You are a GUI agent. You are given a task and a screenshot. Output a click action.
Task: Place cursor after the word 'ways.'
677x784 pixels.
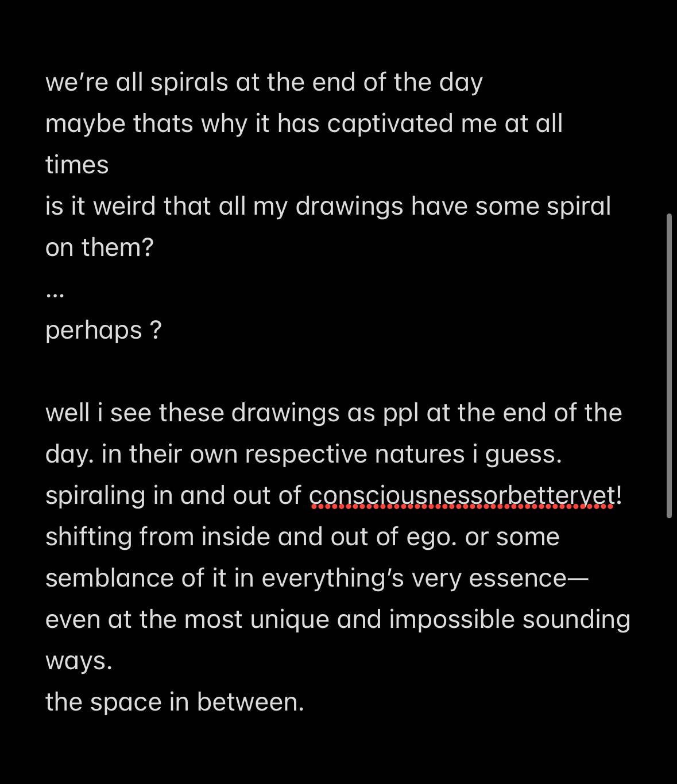click(x=113, y=661)
